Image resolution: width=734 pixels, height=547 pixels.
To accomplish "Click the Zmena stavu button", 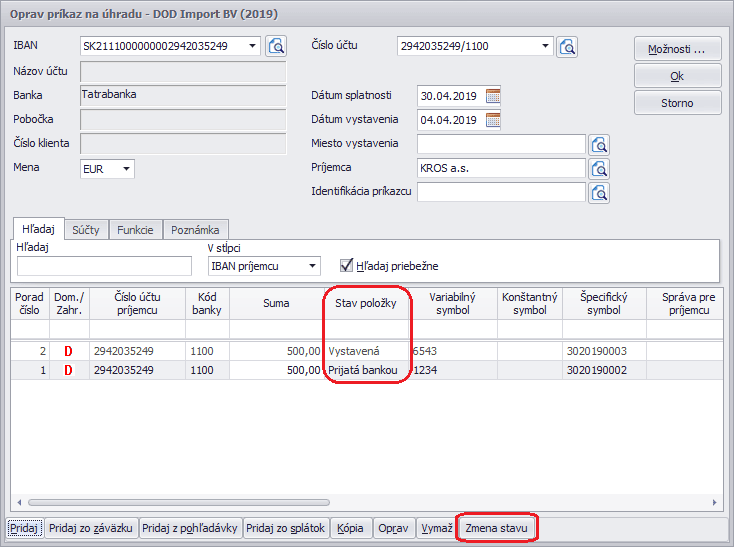I will 498,528.
